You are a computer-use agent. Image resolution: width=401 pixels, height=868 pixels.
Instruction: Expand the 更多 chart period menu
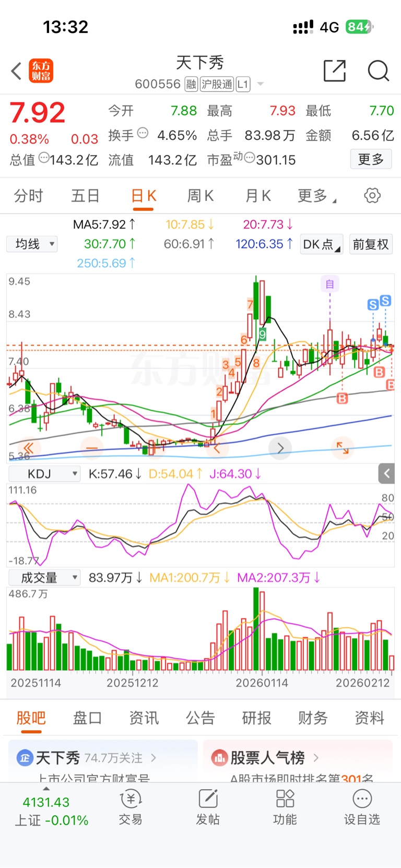click(x=316, y=196)
